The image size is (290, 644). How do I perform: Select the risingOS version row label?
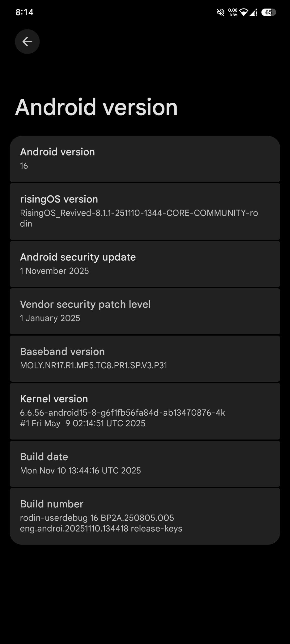[59, 199]
